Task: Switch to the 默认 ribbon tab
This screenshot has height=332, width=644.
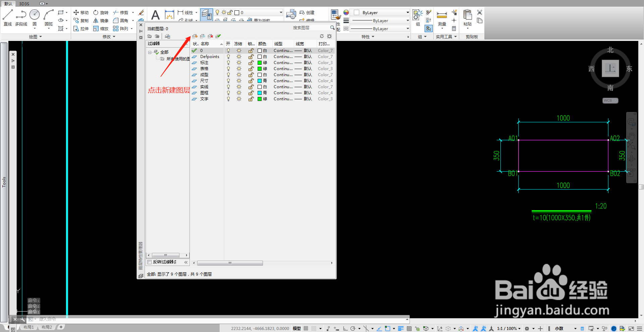Action: point(8,4)
